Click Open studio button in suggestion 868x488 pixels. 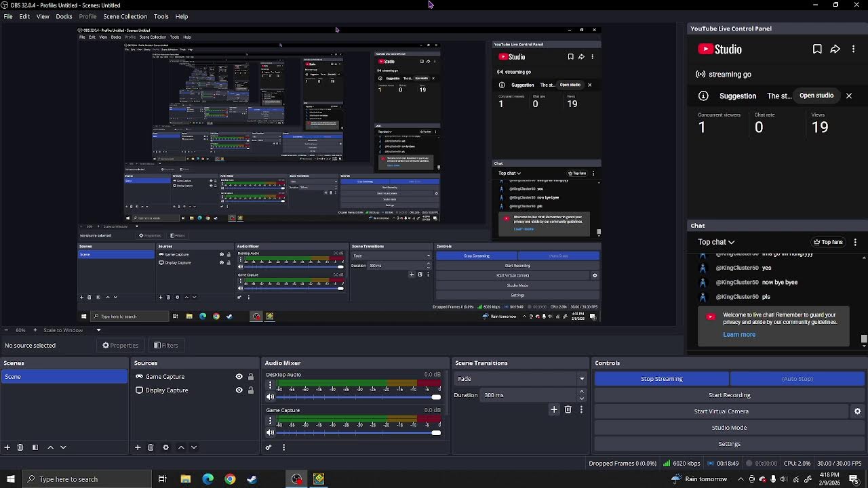(816, 96)
